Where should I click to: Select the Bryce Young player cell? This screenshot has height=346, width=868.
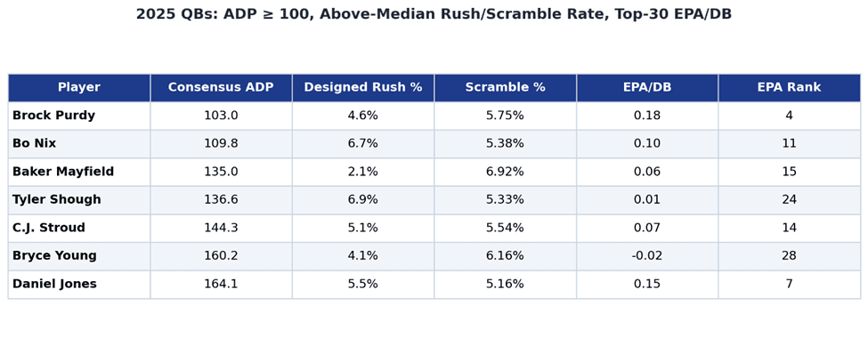pyautogui.click(x=79, y=256)
